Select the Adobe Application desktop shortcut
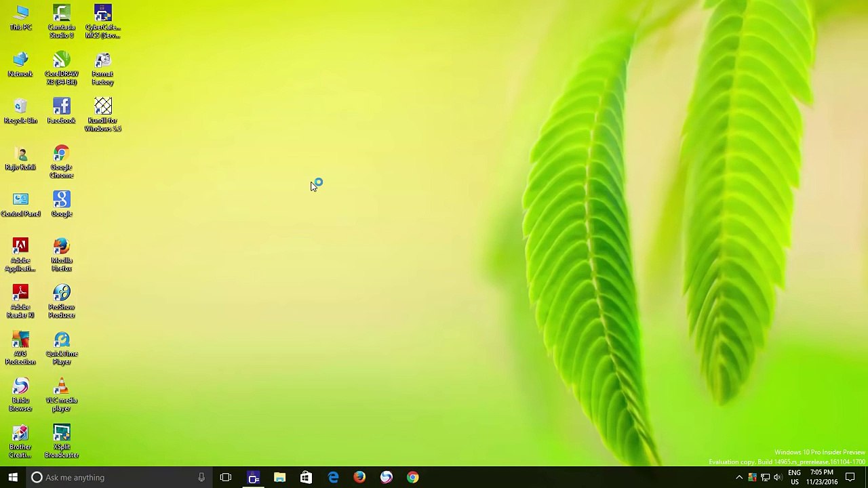This screenshot has height=488, width=868. tap(20, 255)
